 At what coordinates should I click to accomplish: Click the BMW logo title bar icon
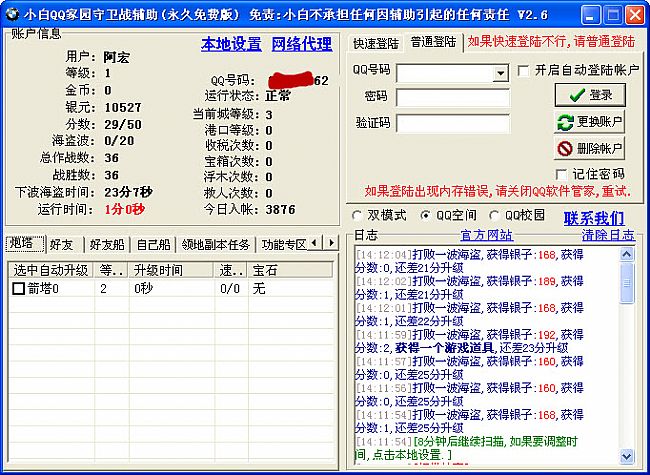[x=12, y=15]
